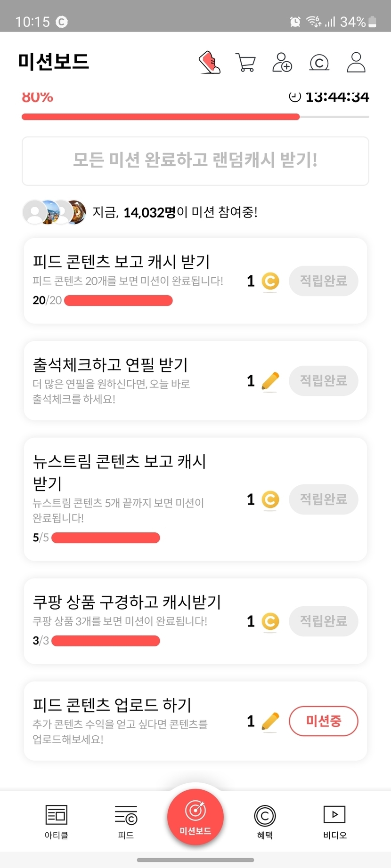Tap coin icon on 쿠팡 상품 mission
Image resolution: width=391 pixels, height=868 pixels.
point(270,621)
